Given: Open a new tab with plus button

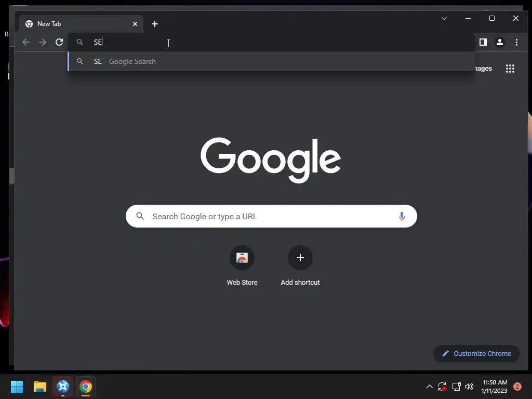Looking at the screenshot, I should coord(155,24).
